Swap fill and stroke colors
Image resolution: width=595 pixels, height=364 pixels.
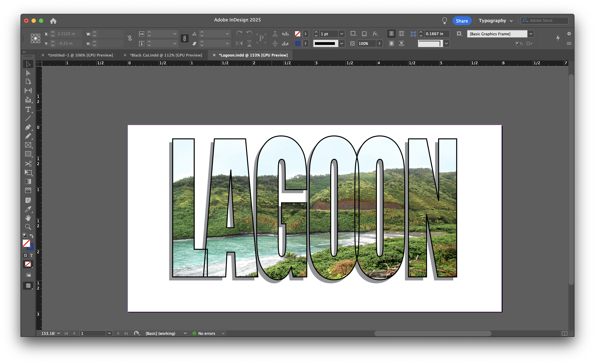32,236
